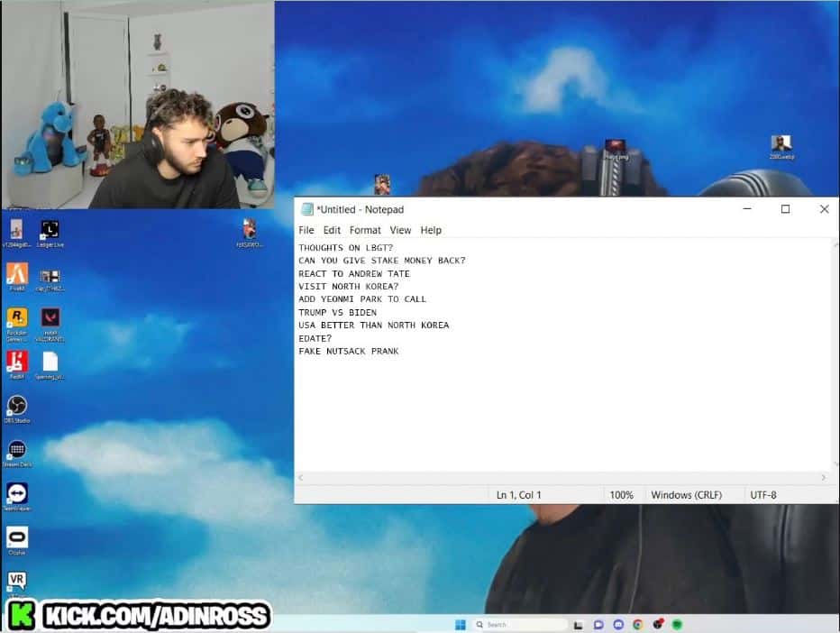Open the Format menu in Notepad

point(365,230)
